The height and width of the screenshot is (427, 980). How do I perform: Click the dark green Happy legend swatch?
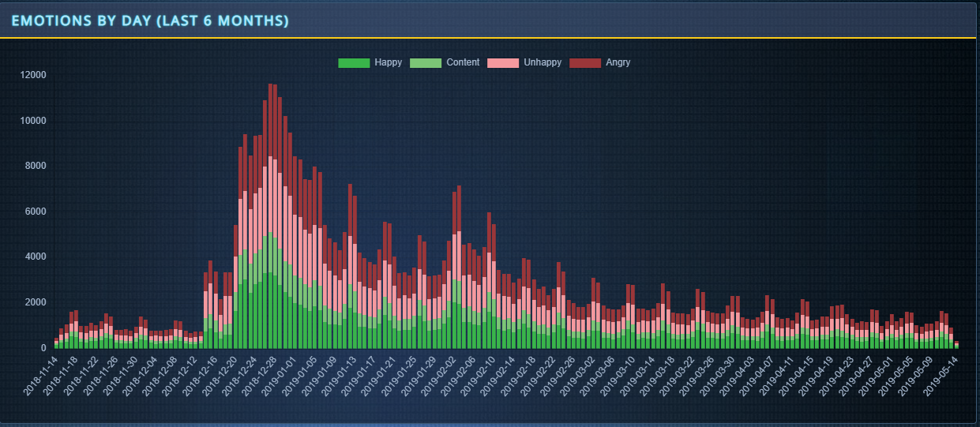(354, 63)
